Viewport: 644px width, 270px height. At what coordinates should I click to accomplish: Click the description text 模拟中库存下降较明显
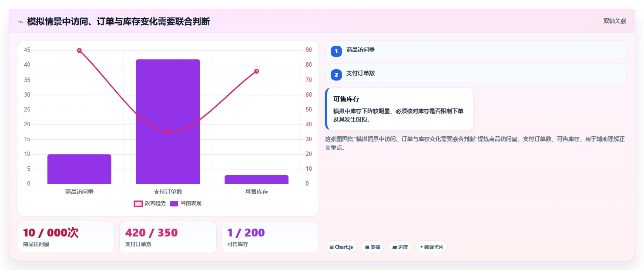pos(398,115)
